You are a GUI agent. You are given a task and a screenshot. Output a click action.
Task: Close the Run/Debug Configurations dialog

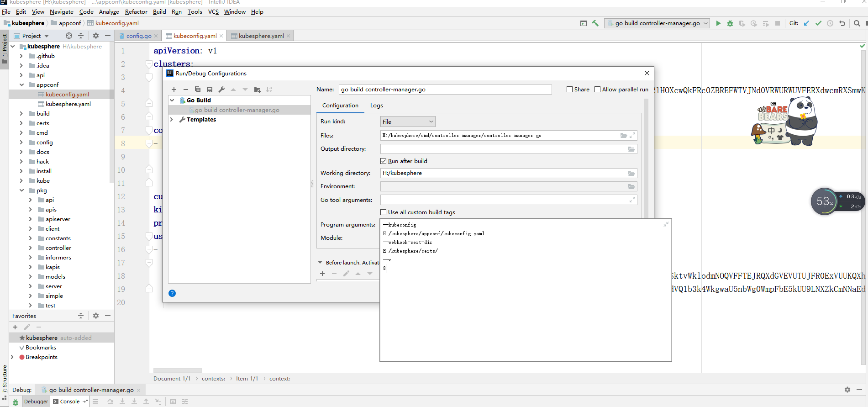pos(647,73)
